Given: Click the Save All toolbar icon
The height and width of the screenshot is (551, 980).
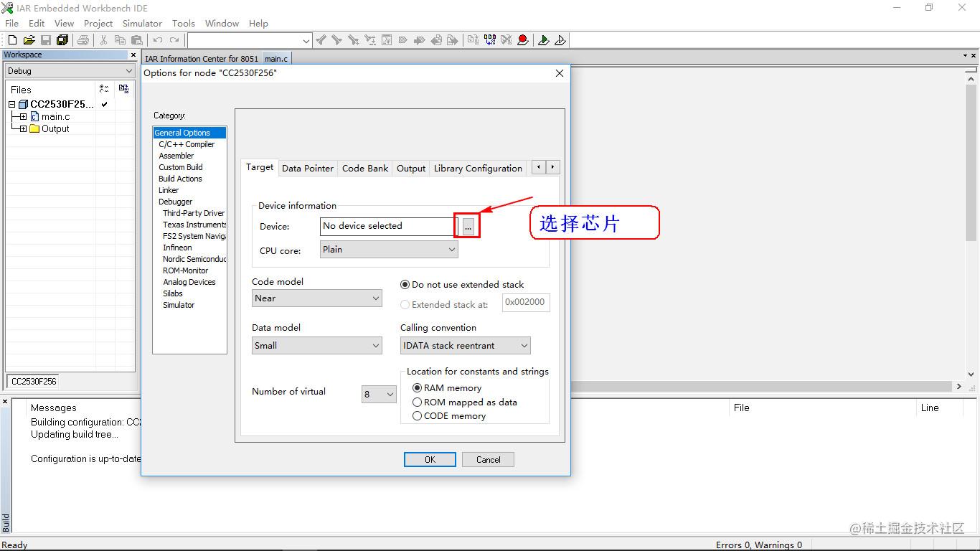Looking at the screenshot, I should pos(62,40).
